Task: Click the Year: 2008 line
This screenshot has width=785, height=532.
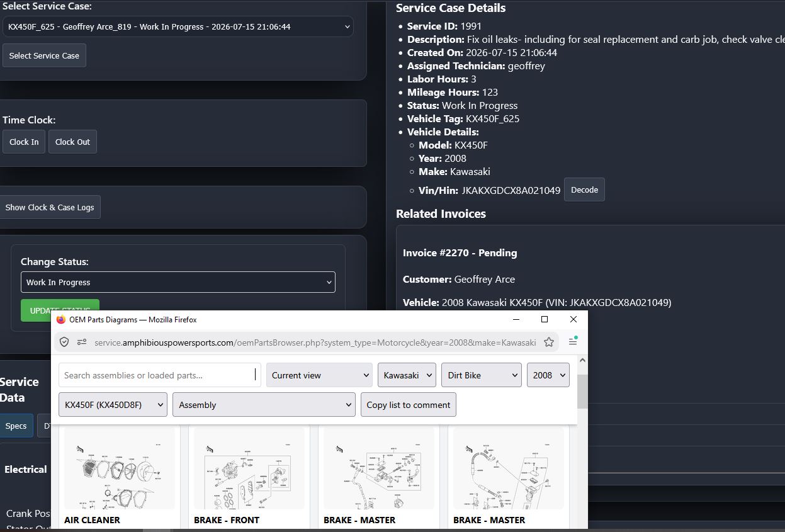Action: (x=443, y=158)
